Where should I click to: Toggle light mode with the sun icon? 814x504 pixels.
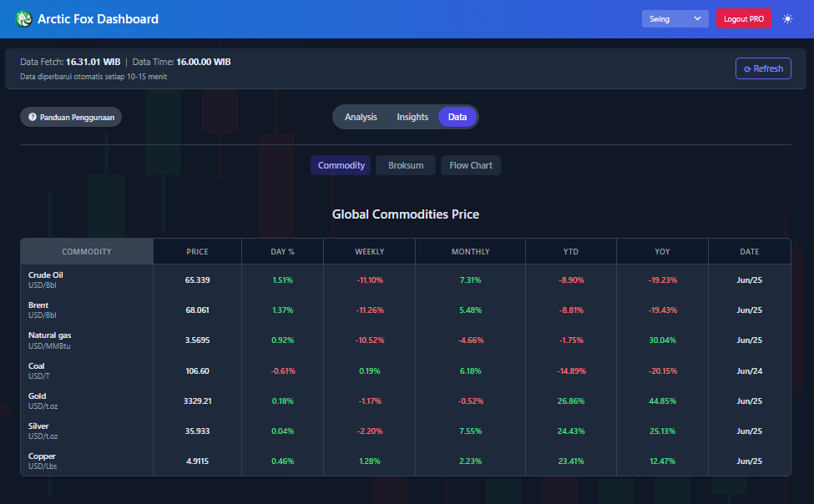coord(787,18)
